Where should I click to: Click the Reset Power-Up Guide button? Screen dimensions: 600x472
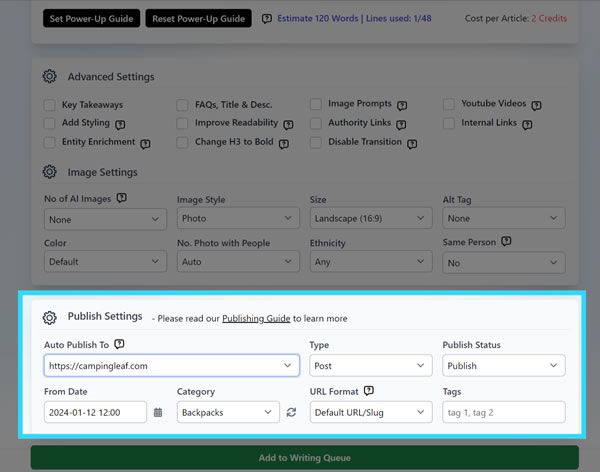(199, 18)
